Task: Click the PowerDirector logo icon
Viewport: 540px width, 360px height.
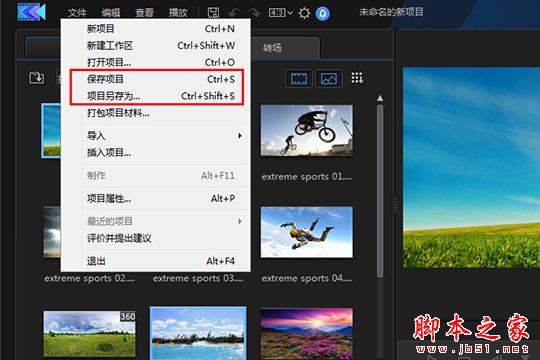Action: [x=32, y=12]
